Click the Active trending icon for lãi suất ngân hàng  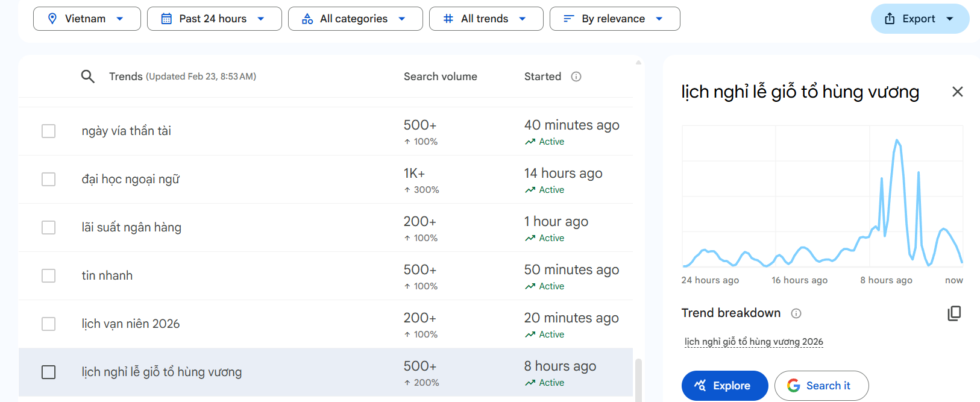530,238
